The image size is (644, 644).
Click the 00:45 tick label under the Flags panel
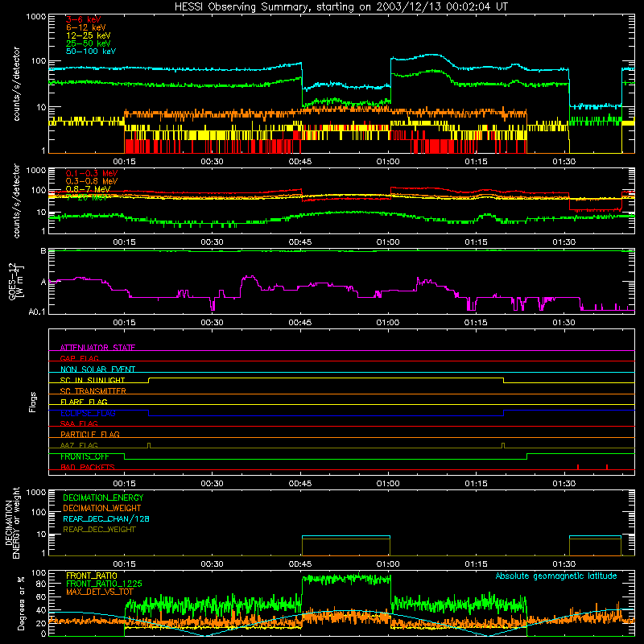[x=300, y=484]
